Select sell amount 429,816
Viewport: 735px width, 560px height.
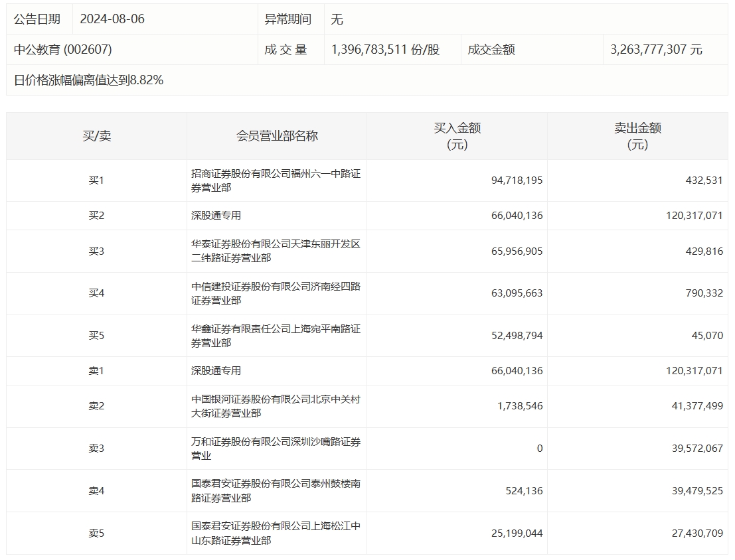coord(704,251)
